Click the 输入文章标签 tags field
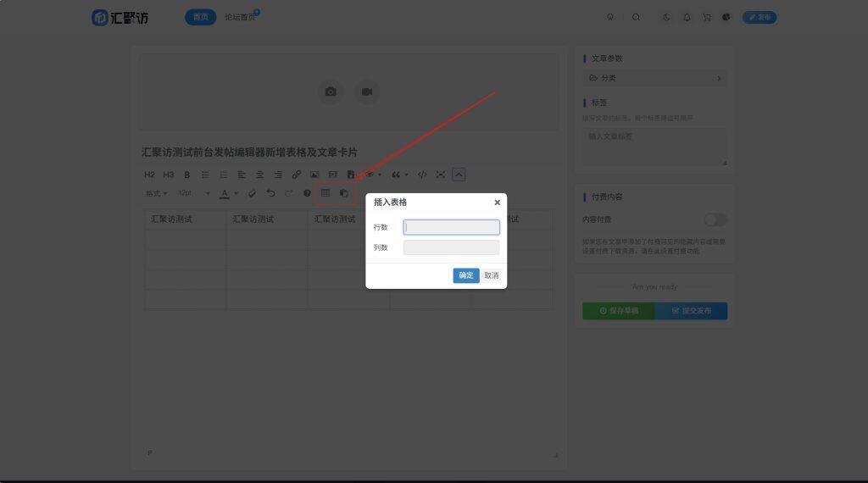Screen dimensions: 868x483 click(x=655, y=147)
